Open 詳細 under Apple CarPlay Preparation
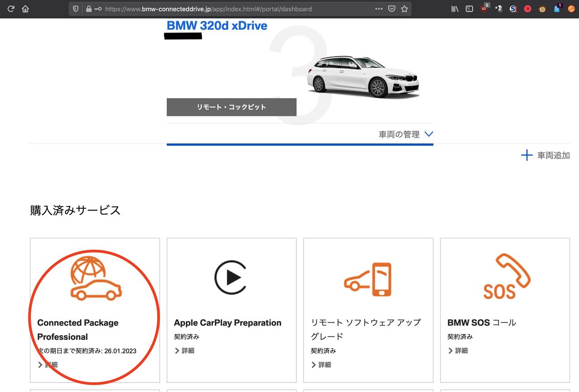Image resolution: width=579 pixels, height=392 pixels. coord(185,351)
